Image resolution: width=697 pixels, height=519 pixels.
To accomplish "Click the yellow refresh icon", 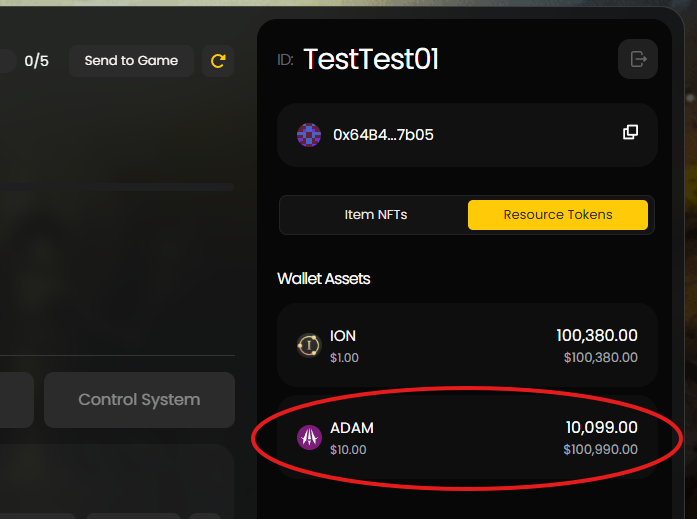I will tap(218, 61).
